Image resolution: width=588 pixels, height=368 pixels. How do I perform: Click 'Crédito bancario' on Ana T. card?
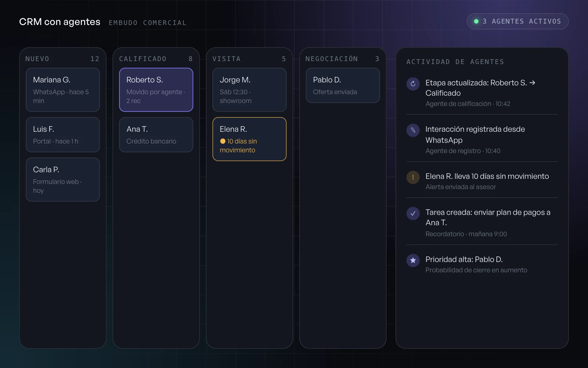[151, 141]
